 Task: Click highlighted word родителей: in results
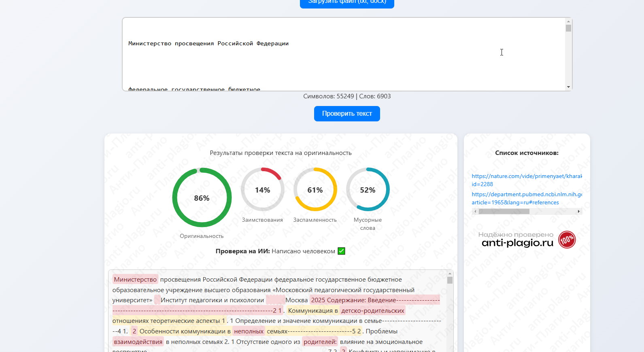coord(320,341)
